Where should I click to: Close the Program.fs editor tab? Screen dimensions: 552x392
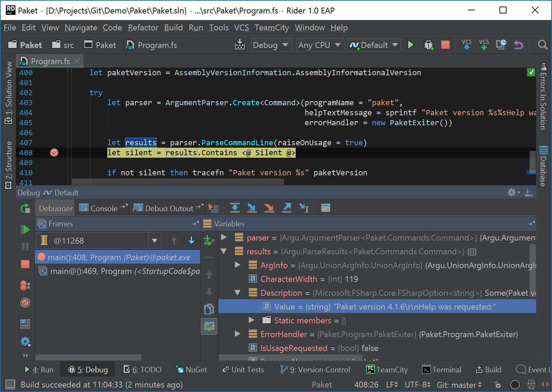[77, 61]
